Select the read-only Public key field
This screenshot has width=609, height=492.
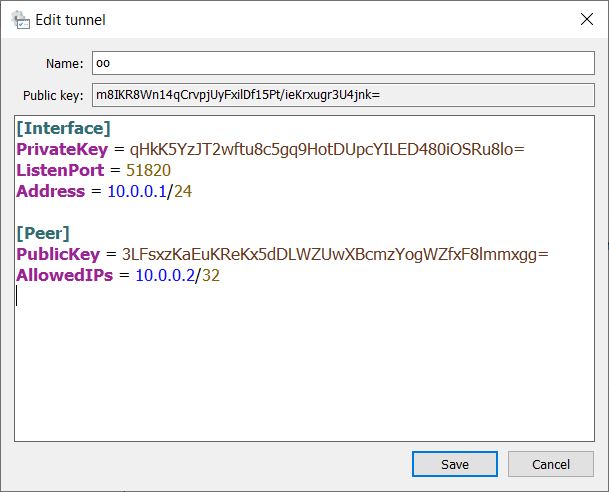(342, 96)
